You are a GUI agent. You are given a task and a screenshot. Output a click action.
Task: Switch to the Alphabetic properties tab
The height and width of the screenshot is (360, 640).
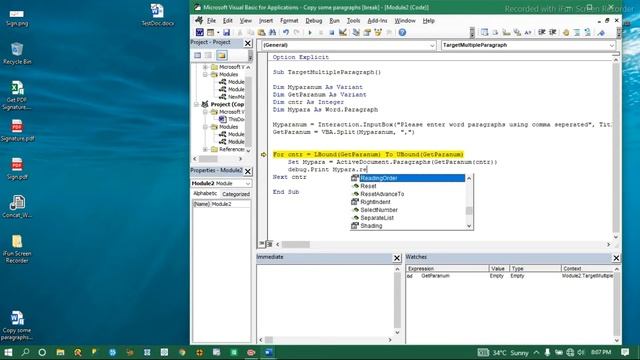[x=205, y=193]
